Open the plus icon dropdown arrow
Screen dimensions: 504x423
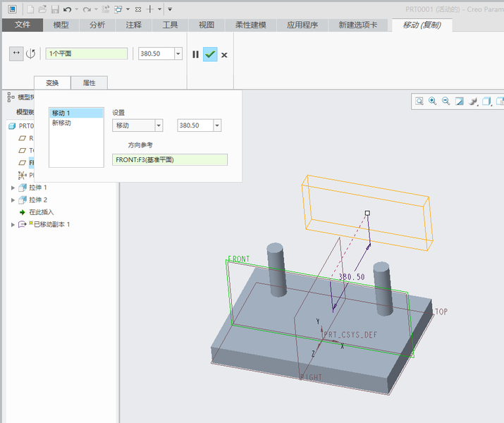[x=159, y=9]
